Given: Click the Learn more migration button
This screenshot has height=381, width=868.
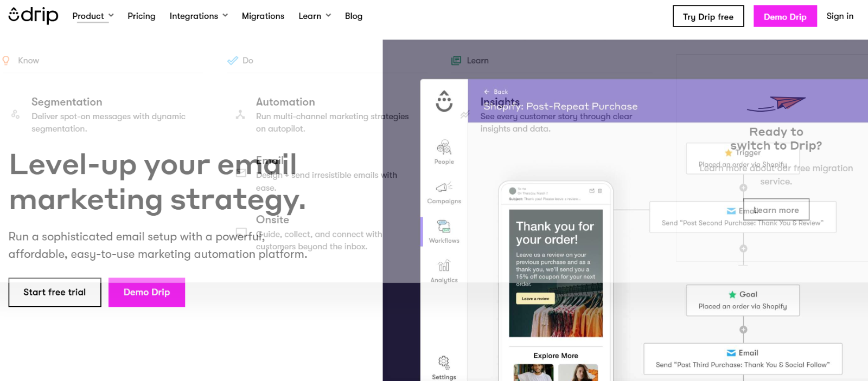Looking at the screenshot, I should point(776,210).
